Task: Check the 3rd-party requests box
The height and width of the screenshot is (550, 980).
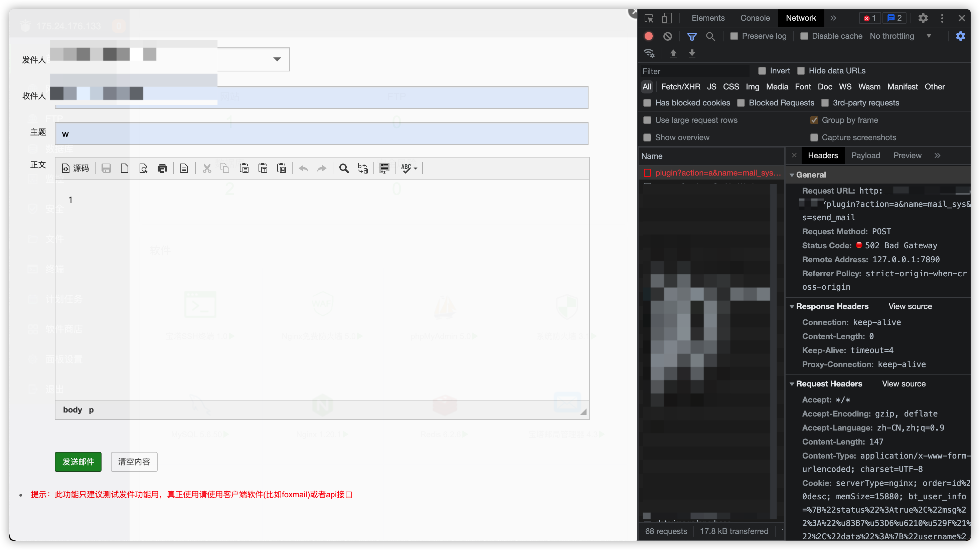Action: pos(825,103)
